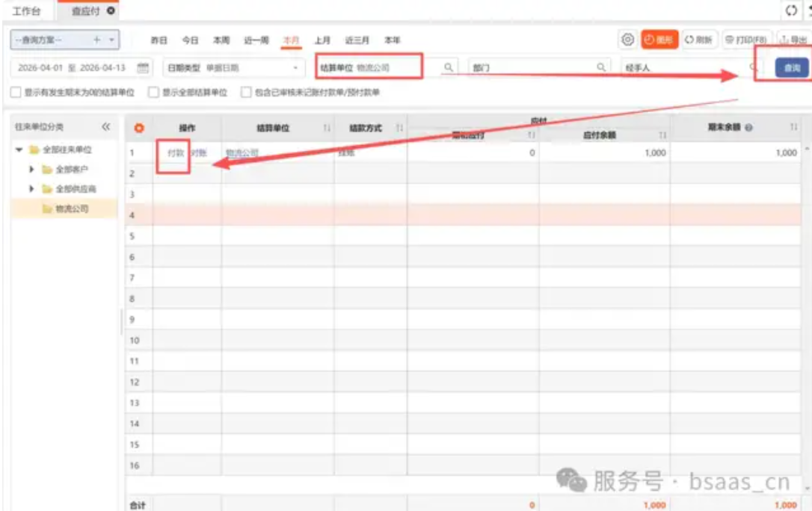Sort by the 期初应付 column sort icon
The width and height of the screenshot is (812, 511).
[x=532, y=135]
